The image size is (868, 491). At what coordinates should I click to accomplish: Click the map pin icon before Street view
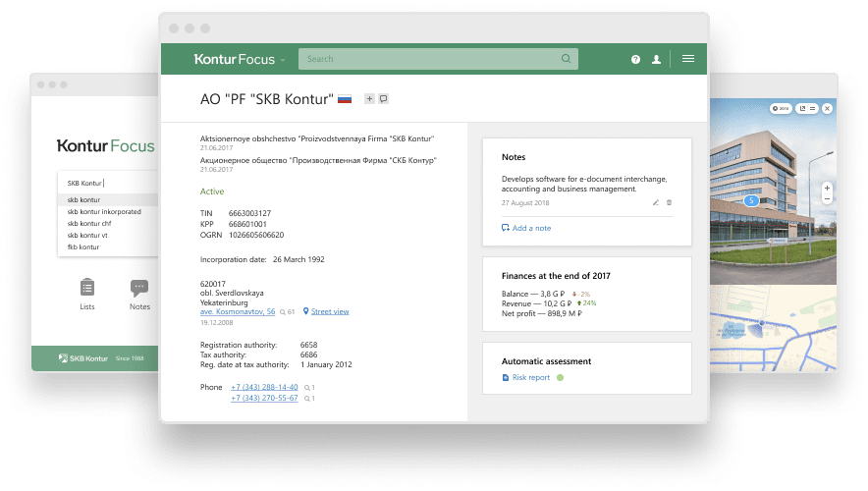click(x=305, y=311)
